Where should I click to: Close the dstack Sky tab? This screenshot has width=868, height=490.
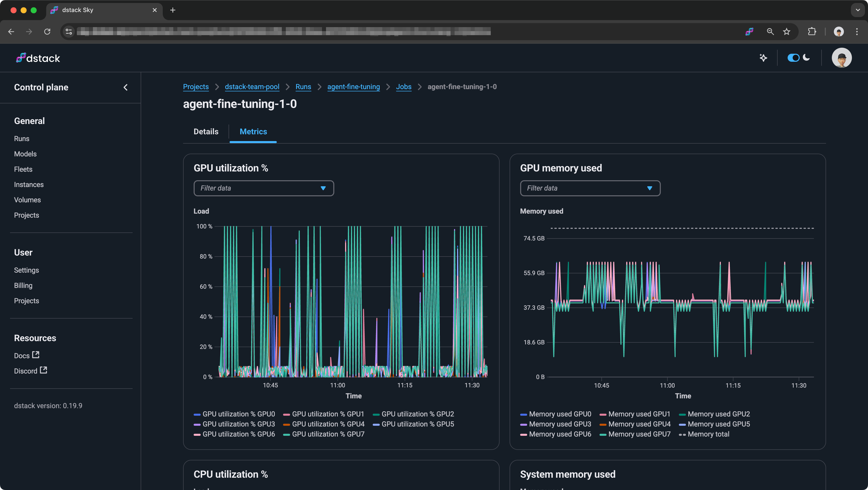(x=155, y=10)
